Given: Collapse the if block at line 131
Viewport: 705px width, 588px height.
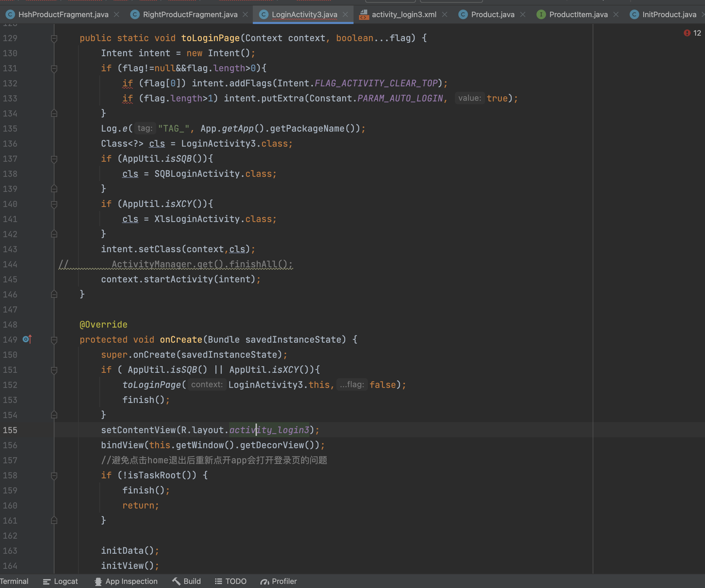Looking at the screenshot, I should click(x=54, y=69).
